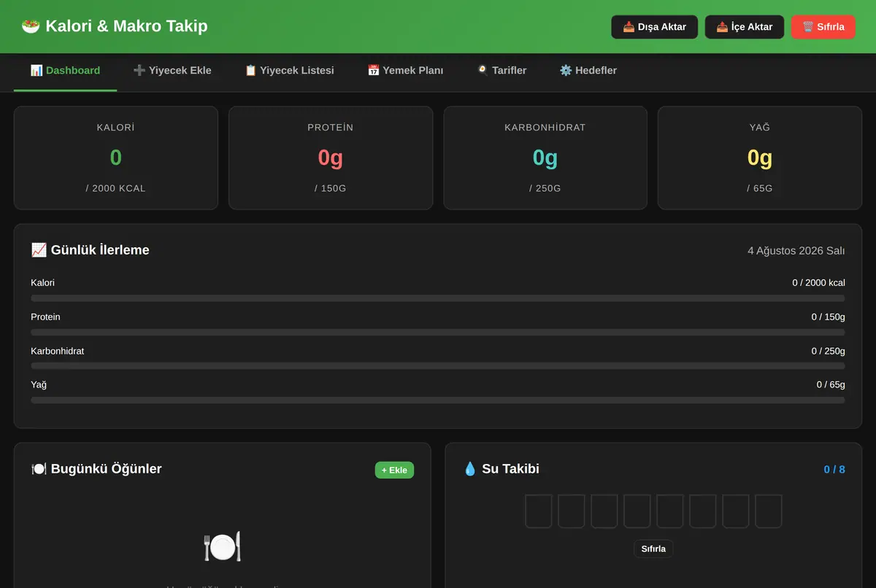Click the date "4 Ağustos 2026 Salı"
The height and width of the screenshot is (588, 876).
796,251
